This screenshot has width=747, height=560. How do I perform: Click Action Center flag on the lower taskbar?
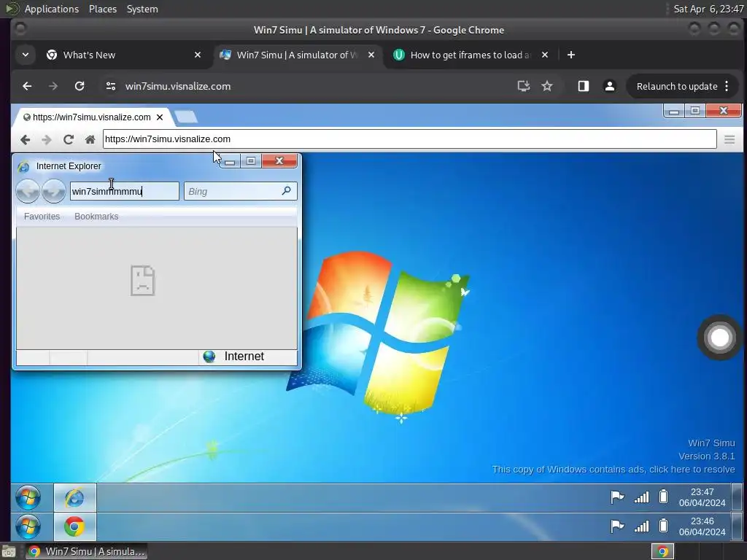tap(617, 526)
